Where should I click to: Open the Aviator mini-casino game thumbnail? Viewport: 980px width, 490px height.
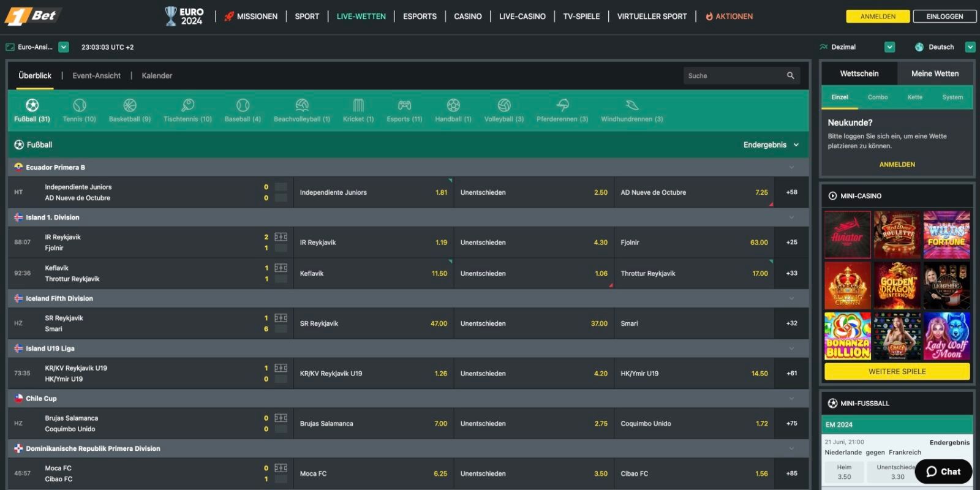[x=847, y=235]
